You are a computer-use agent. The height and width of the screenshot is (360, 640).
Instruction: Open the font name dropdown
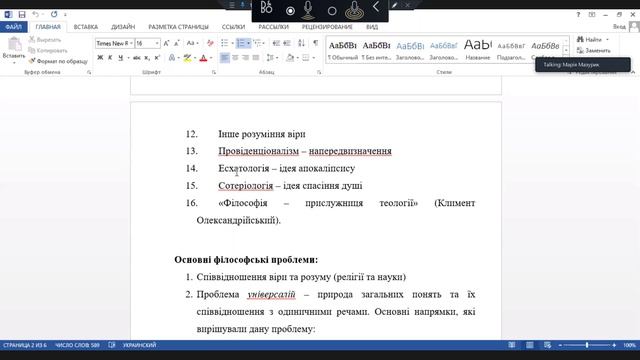[x=131, y=43]
